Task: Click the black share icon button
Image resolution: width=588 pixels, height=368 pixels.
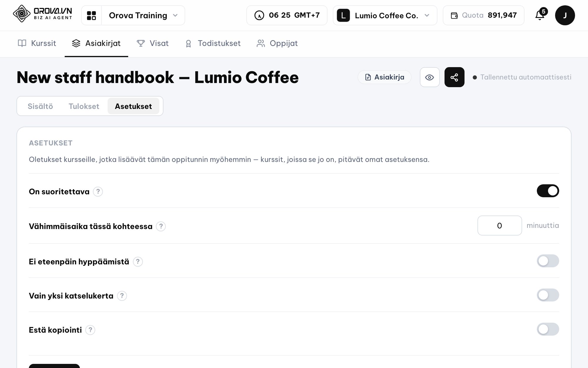Action: tap(454, 77)
